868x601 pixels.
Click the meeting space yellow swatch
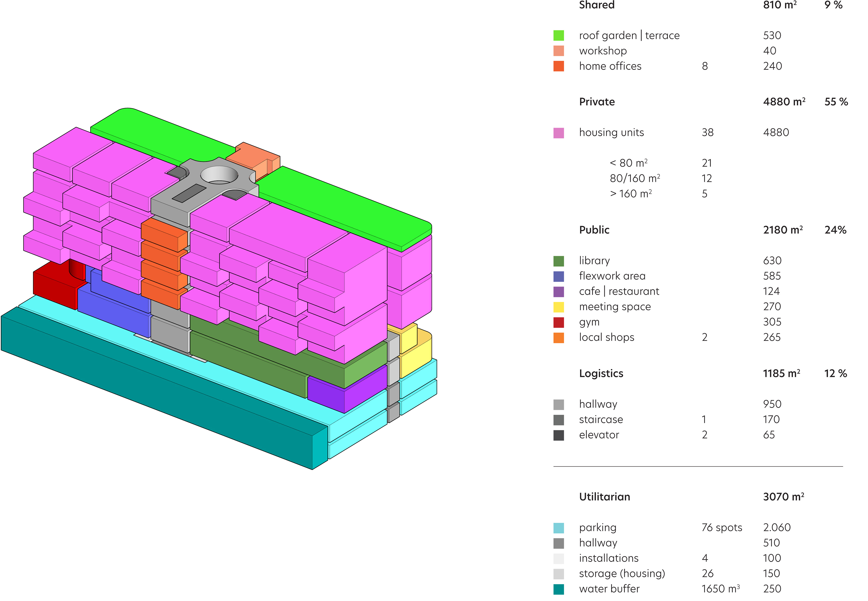pos(558,307)
